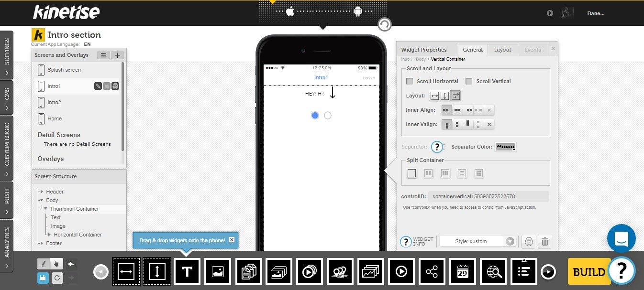Select the Text widget in the toolbar
The image size is (644, 290).
pos(187,272)
